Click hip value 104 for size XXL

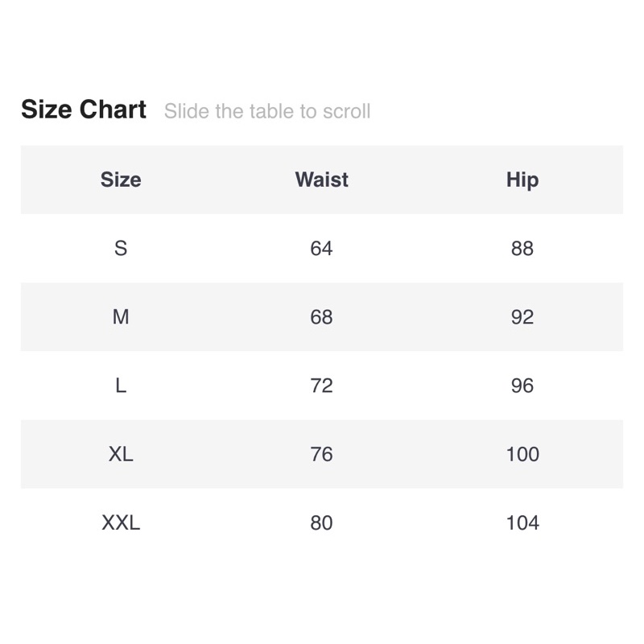click(x=522, y=522)
